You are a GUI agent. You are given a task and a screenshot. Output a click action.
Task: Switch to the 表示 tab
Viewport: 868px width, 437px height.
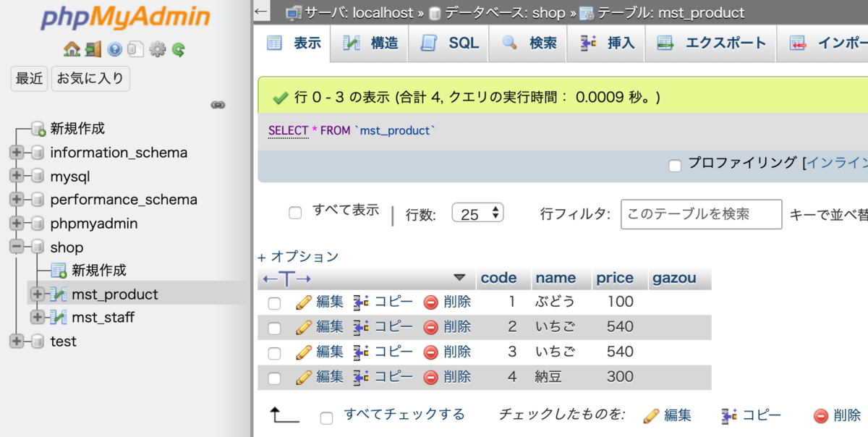click(x=294, y=43)
